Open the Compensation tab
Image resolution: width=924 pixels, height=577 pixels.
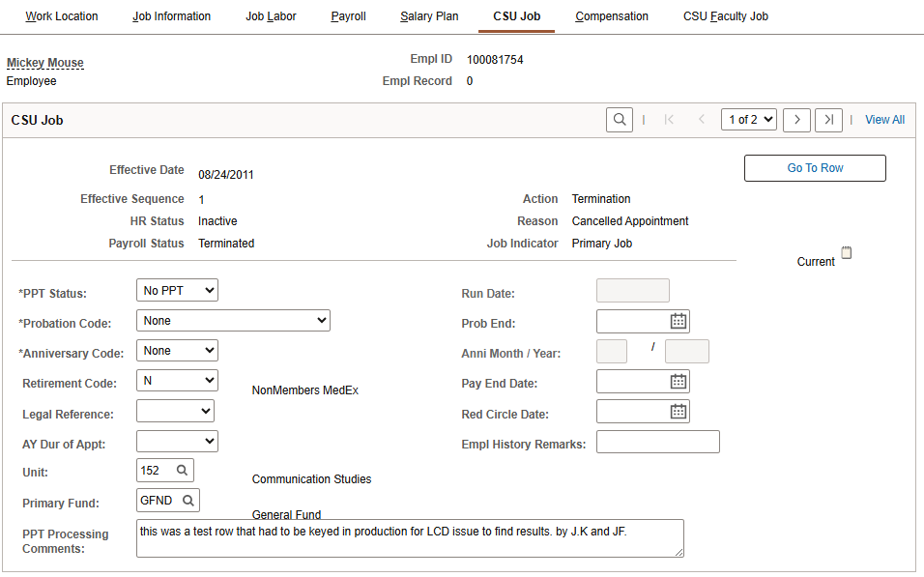click(612, 16)
